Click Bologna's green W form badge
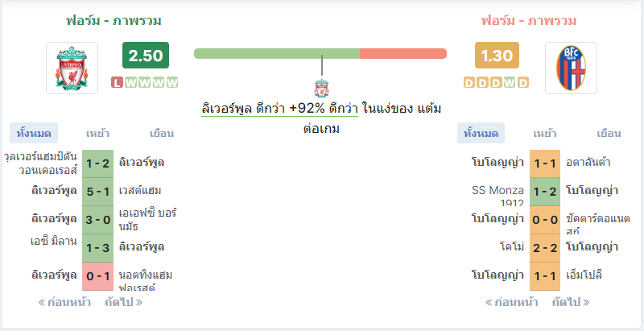The width and height of the screenshot is (644, 331). point(510,82)
